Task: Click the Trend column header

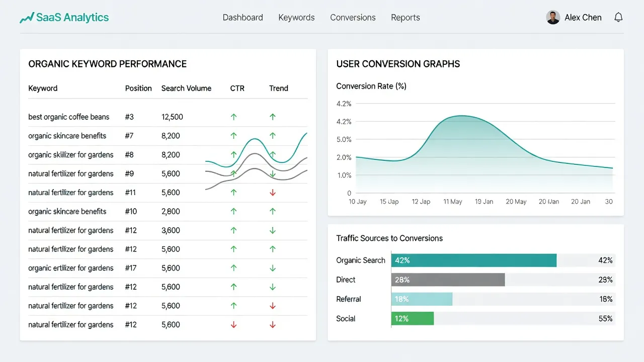Action: coord(279,88)
